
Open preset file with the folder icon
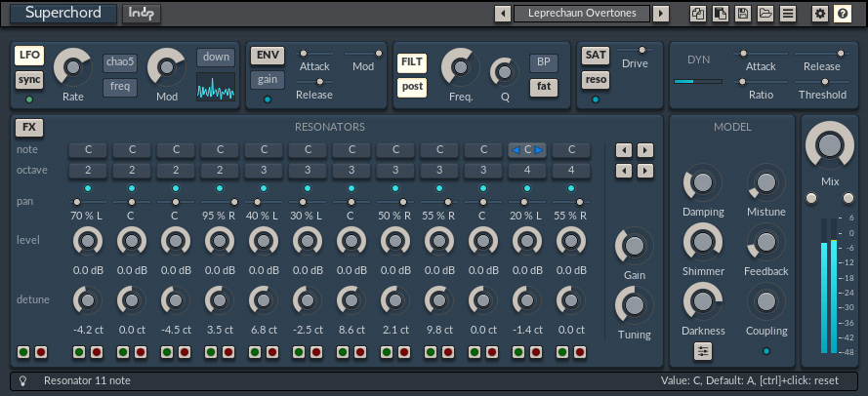[765, 14]
